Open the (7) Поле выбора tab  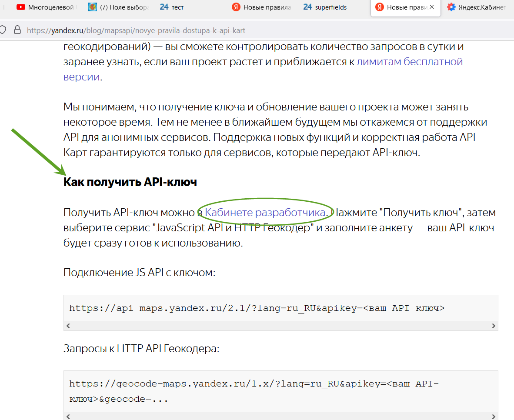tap(119, 7)
